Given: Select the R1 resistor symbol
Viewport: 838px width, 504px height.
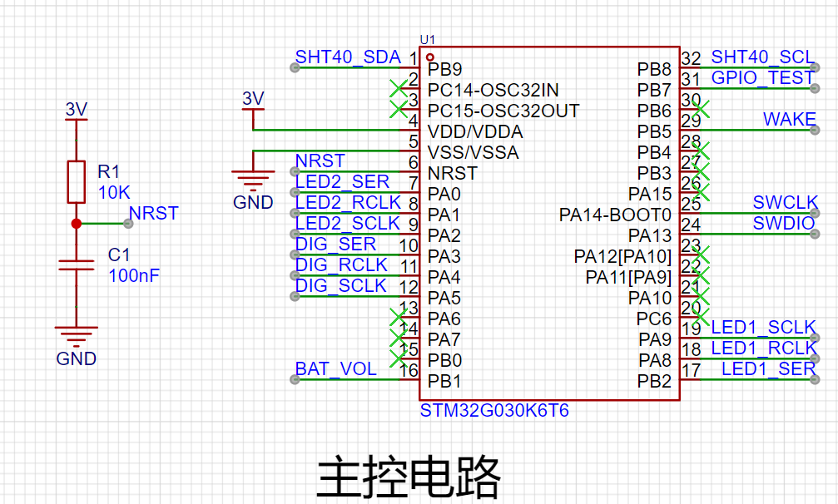Looking at the screenshot, I should [77, 182].
